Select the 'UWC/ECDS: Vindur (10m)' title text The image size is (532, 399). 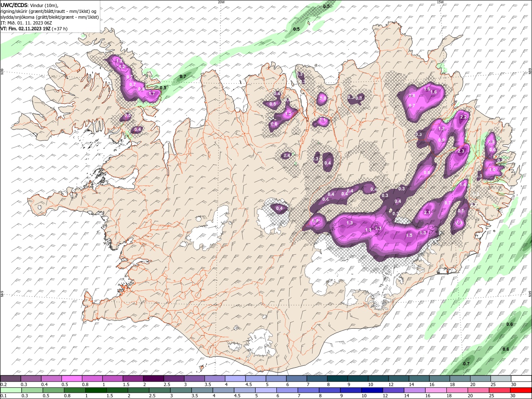pyautogui.click(x=30, y=5)
